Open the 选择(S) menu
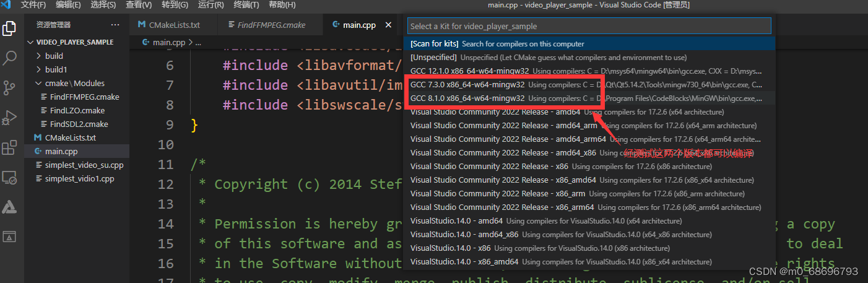This screenshot has width=868, height=283. [103, 5]
